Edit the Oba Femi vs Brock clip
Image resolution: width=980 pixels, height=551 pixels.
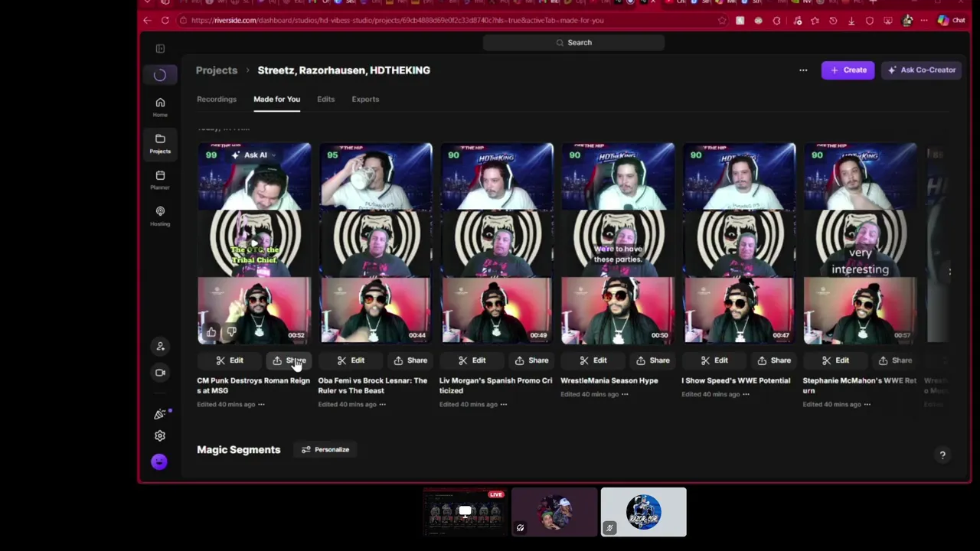351,360
